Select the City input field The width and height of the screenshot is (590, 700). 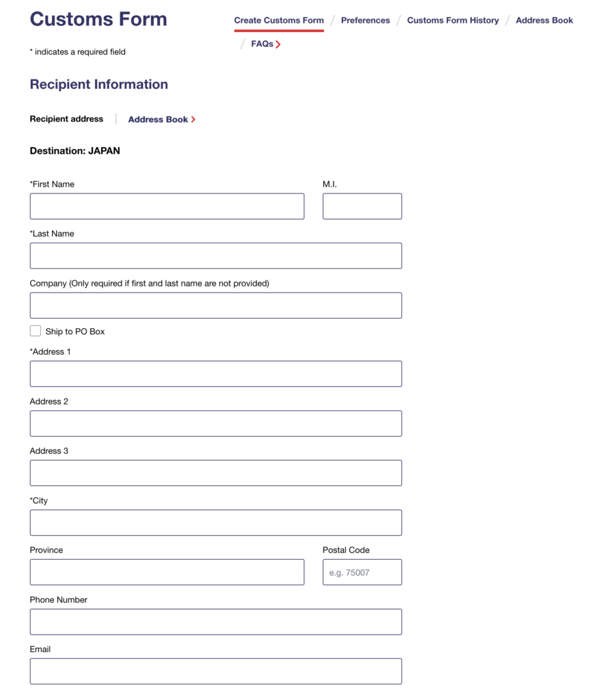[215, 522]
